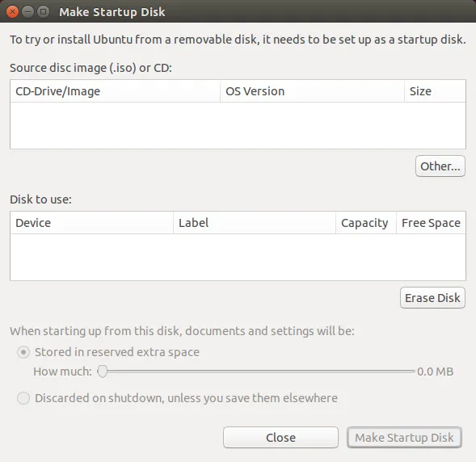Image resolution: width=476 pixels, height=462 pixels.
Task: Close the Make Startup Disk window
Action: coord(12,12)
